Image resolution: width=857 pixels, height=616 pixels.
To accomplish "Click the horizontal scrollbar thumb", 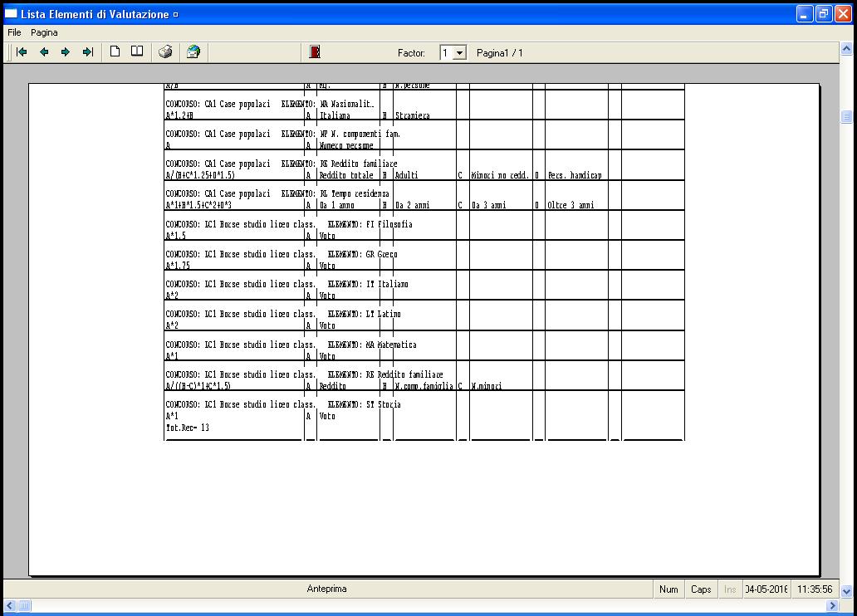I will (24, 605).
